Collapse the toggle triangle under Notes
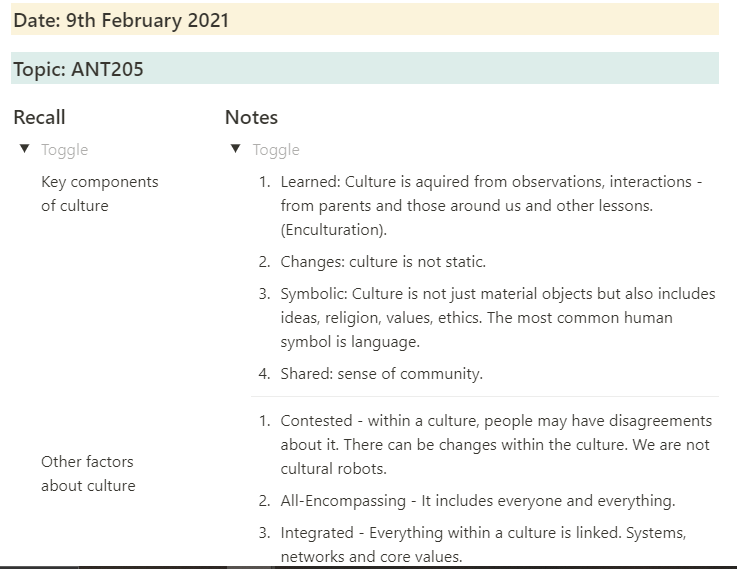The width and height of the screenshot is (737, 569). 235,149
